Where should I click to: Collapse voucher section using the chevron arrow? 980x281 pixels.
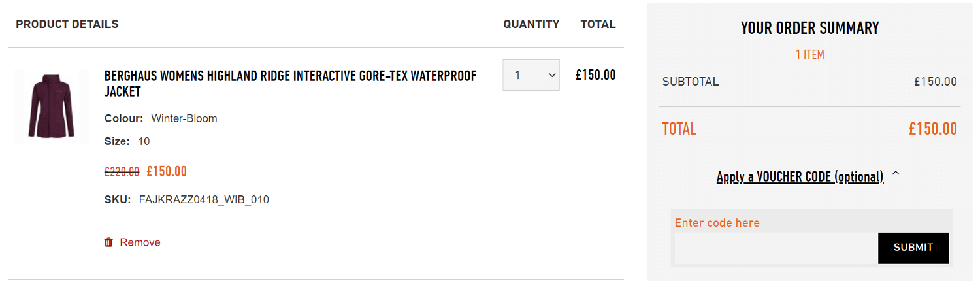(896, 174)
